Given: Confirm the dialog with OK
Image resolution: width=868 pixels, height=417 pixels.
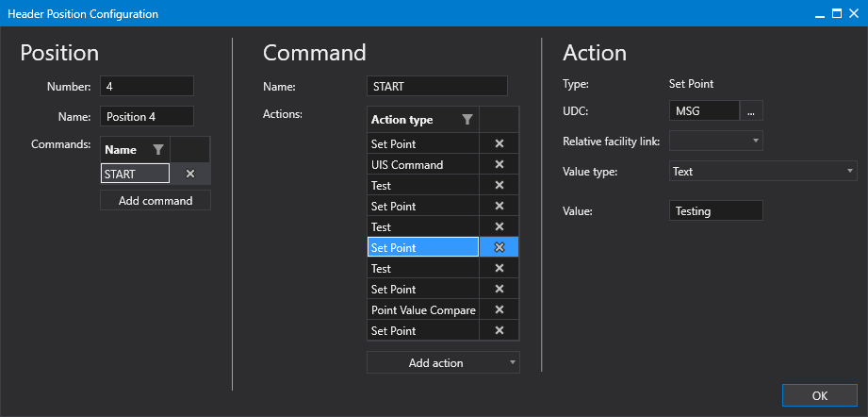Looking at the screenshot, I should tap(819, 395).
